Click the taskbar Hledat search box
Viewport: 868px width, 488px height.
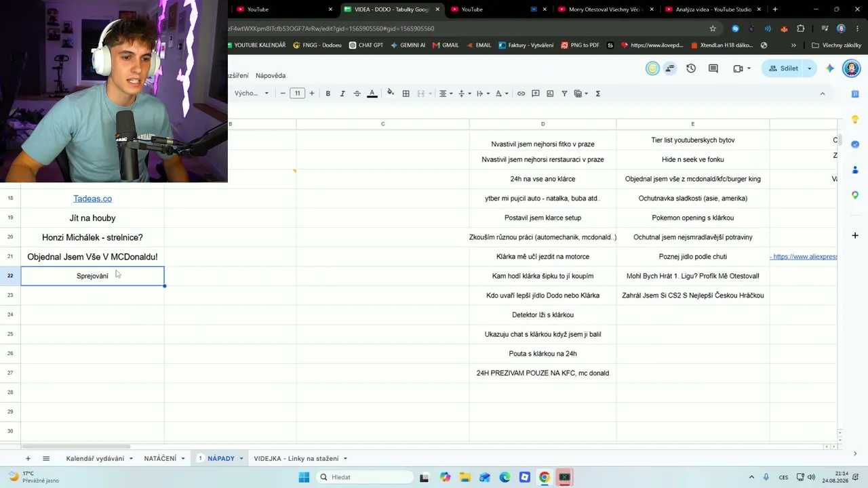point(363,477)
